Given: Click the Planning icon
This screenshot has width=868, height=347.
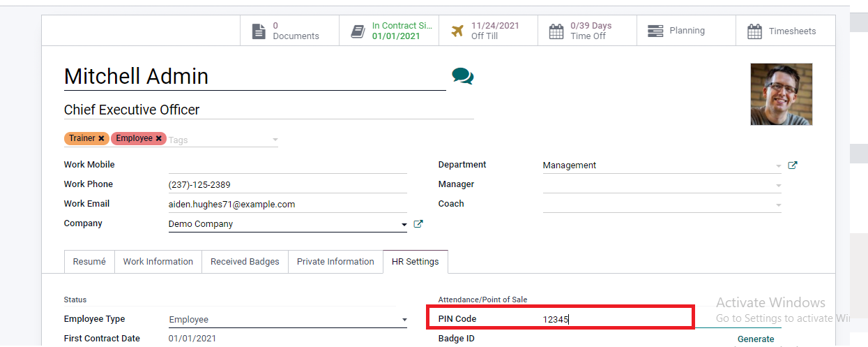Looking at the screenshot, I should [655, 31].
